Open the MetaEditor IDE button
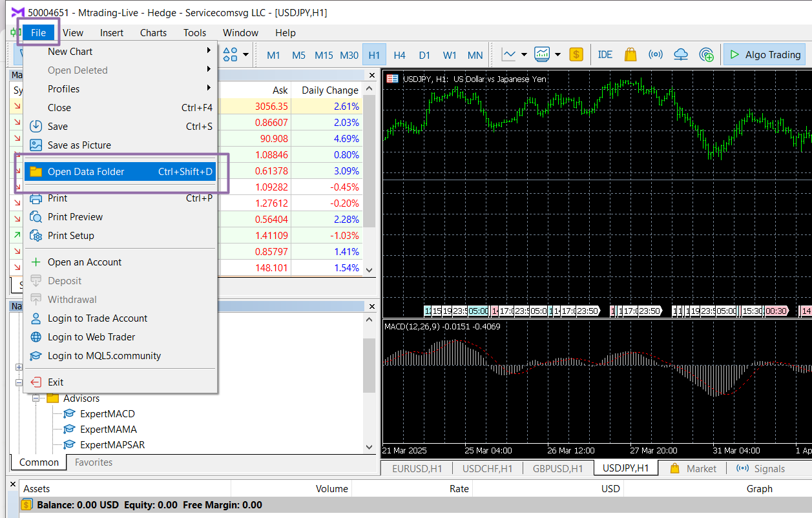This screenshot has height=518, width=812. click(x=605, y=54)
